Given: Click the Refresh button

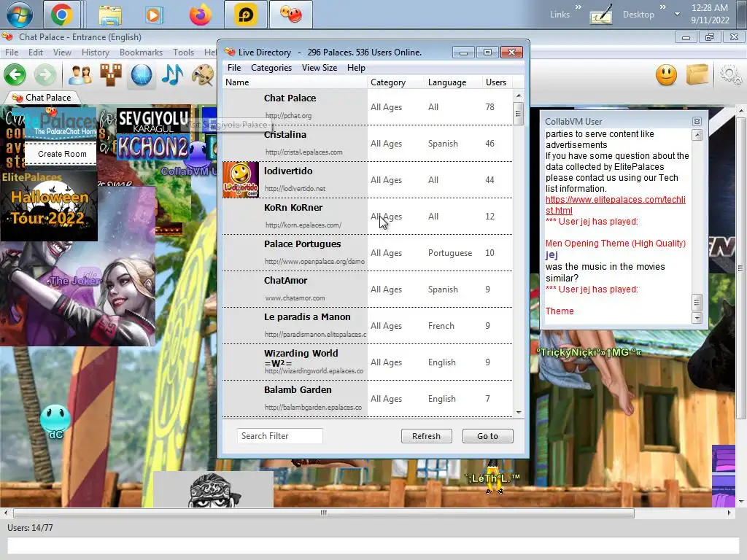Looking at the screenshot, I should point(426,436).
